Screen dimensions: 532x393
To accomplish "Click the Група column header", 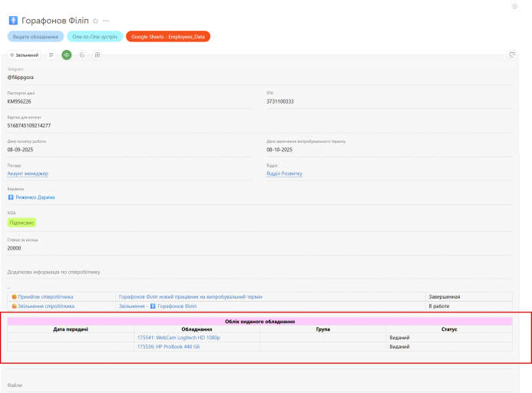I will point(323,329).
